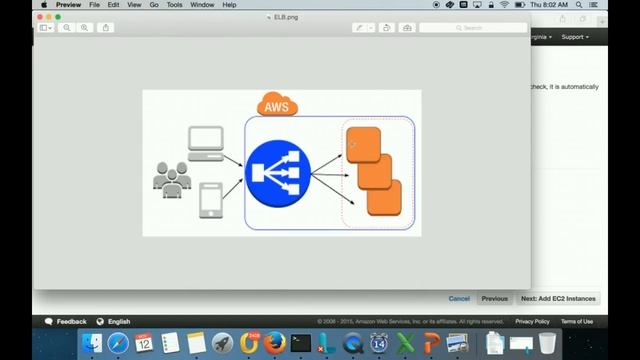This screenshot has height=360, width=640.
Task: Zoom in on the image in Preview
Action: point(84,28)
